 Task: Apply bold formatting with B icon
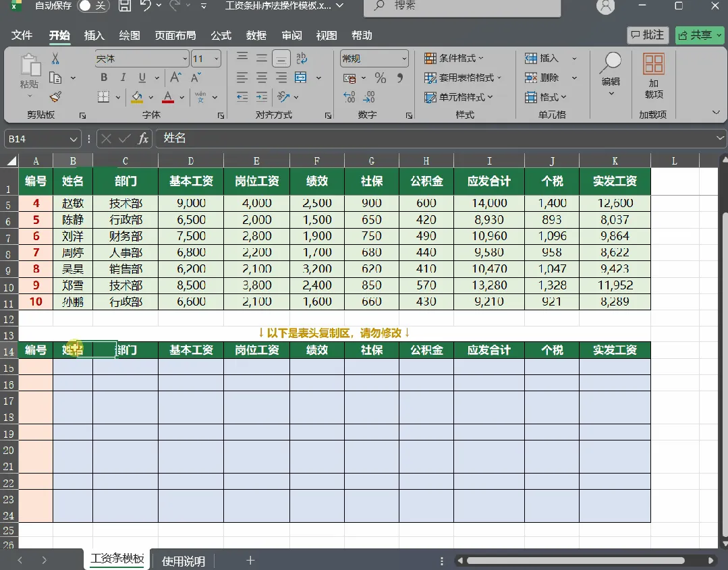(x=104, y=78)
